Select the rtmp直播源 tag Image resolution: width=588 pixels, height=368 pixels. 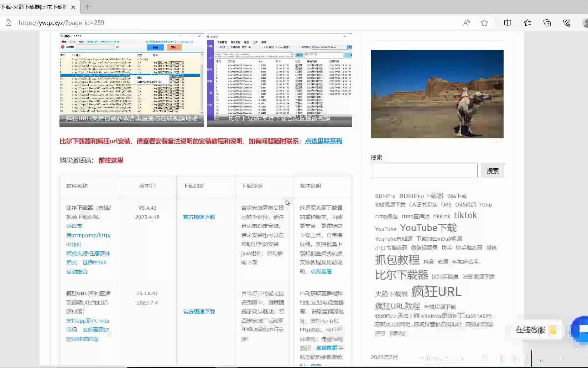(416, 216)
